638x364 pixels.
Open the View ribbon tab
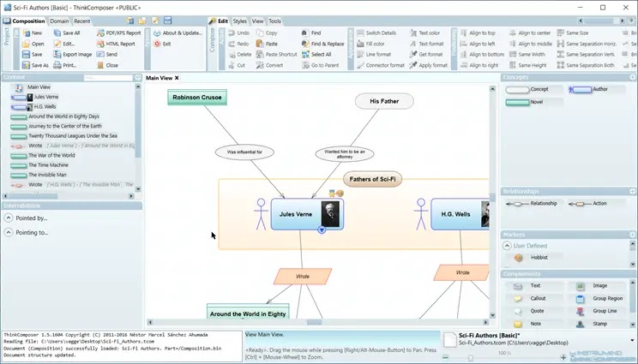[x=257, y=21]
